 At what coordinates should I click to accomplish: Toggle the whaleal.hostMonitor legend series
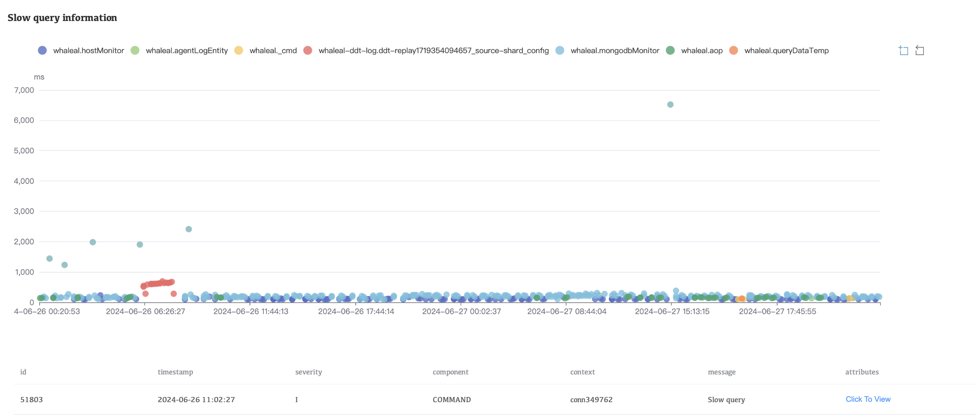click(x=81, y=50)
